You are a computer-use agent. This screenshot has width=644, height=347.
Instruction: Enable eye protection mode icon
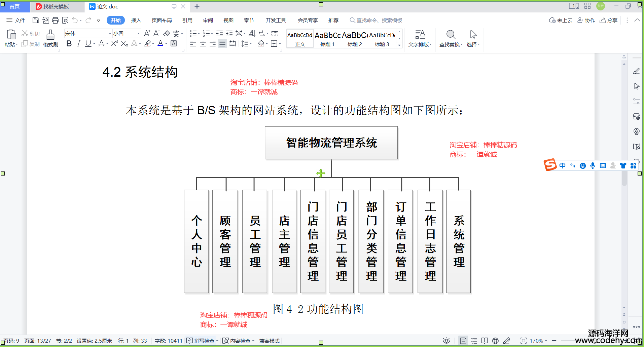coord(446,341)
